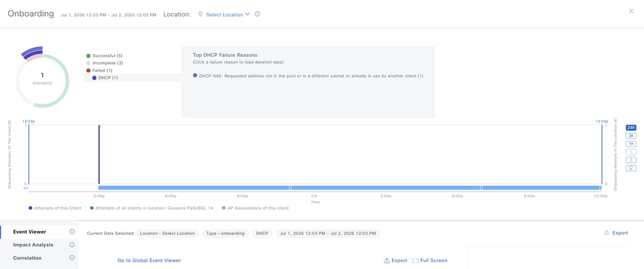The width and height of the screenshot is (644, 269).
Task: Click the info icon next to Select Location
Action: pos(257,14)
